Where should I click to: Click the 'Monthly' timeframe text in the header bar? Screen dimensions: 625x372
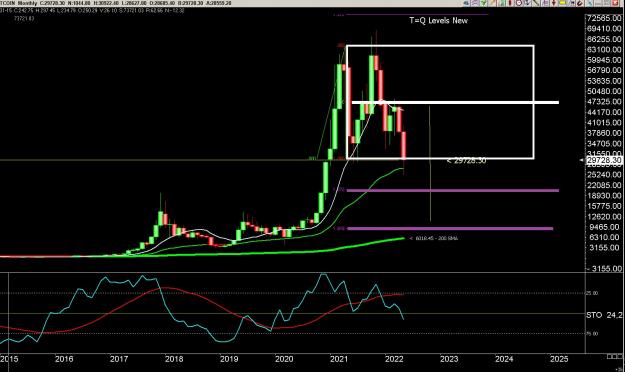click(x=27, y=3)
